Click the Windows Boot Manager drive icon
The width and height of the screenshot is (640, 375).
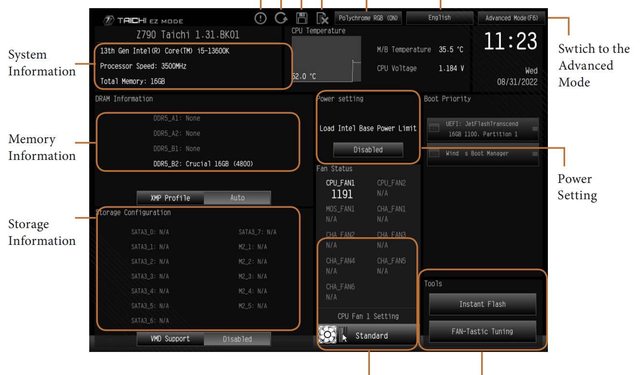pos(434,154)
